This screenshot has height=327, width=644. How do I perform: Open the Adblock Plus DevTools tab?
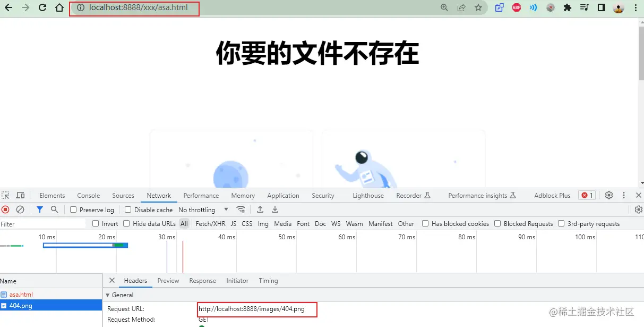click(x=552, y=196)
